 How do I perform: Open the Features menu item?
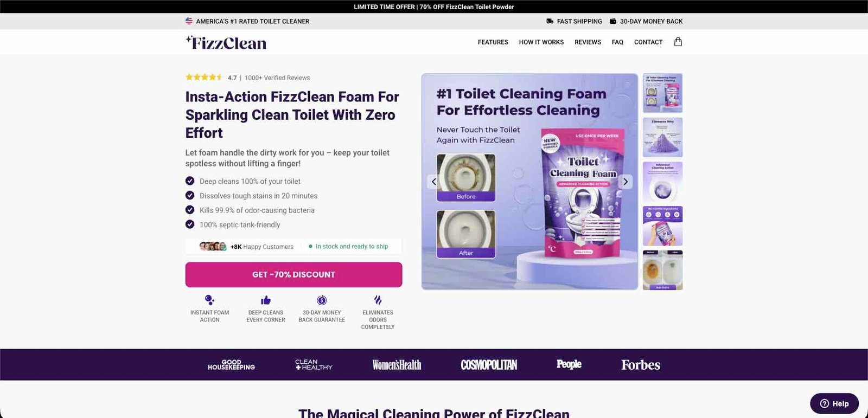point(493,42)
